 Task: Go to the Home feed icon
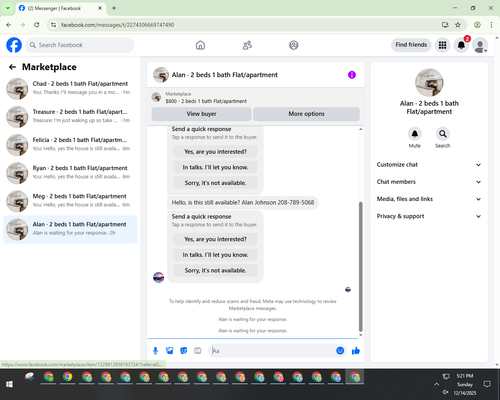coord(200,45)
